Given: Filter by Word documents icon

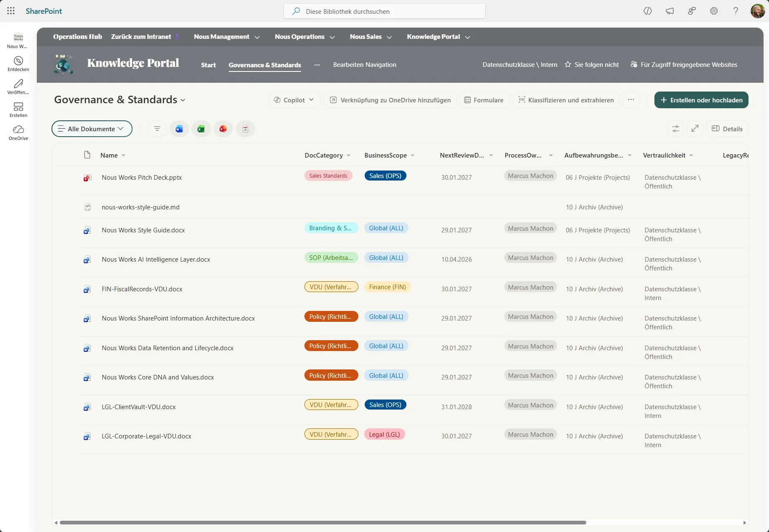Looking at the screenshot, I should point(179,129).
